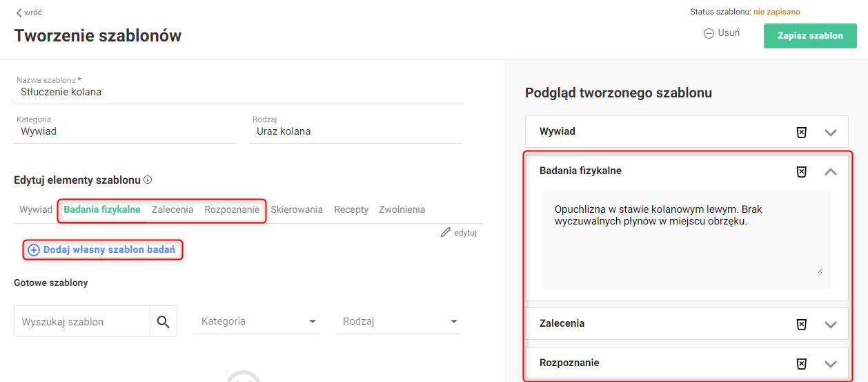Expand the Wywiad section in the preview
This screenshot has width=868, height=382.
(x=831, y=132)
